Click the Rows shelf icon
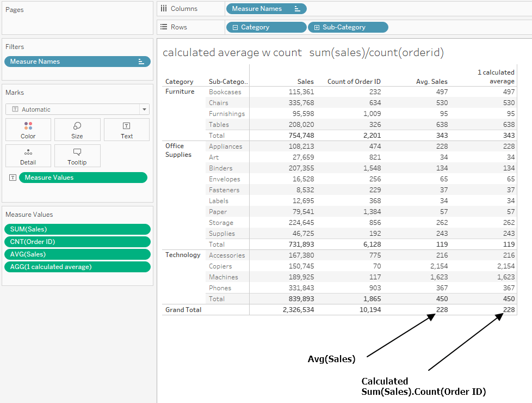532x403 pixels. coord(164,27)
